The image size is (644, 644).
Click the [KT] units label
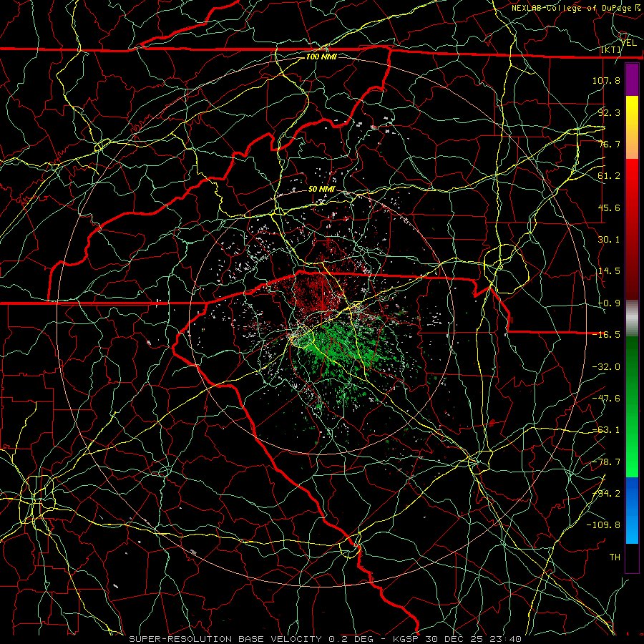pos(611,50)
